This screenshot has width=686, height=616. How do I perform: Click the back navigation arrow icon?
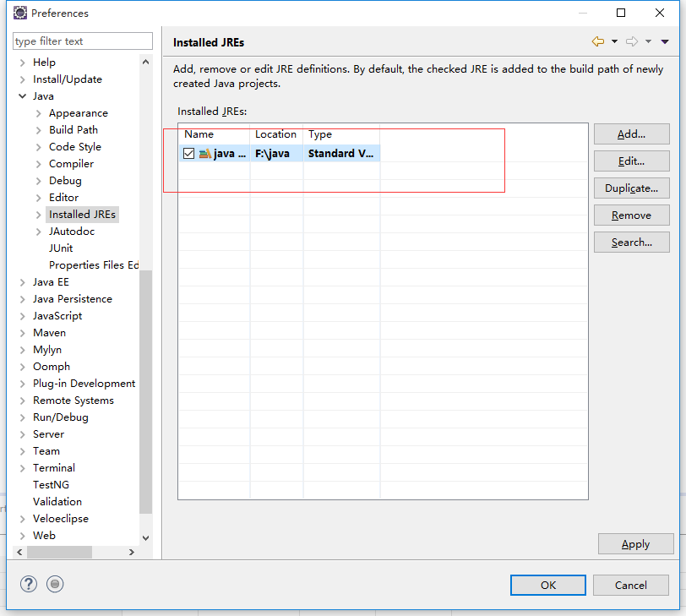point(598,41)
